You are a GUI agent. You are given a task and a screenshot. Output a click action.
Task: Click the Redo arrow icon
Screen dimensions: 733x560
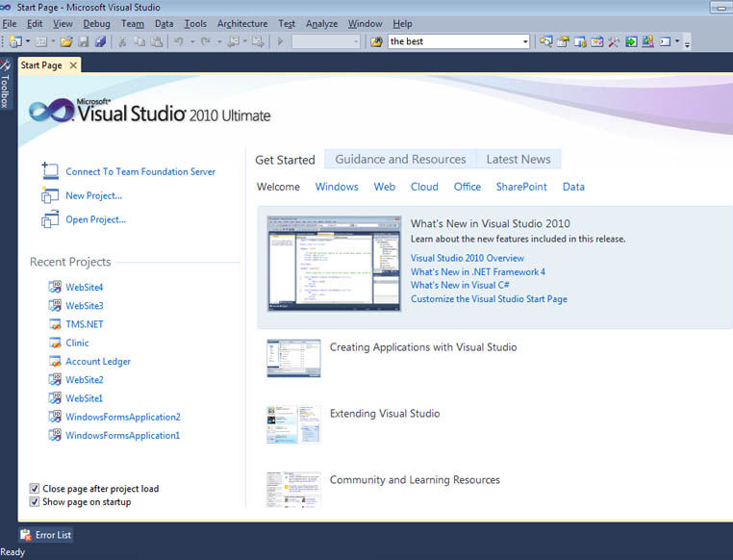[205, 41]
